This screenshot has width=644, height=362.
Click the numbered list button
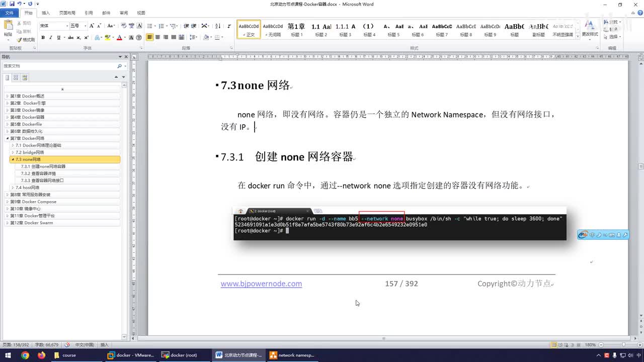(162, 26)
